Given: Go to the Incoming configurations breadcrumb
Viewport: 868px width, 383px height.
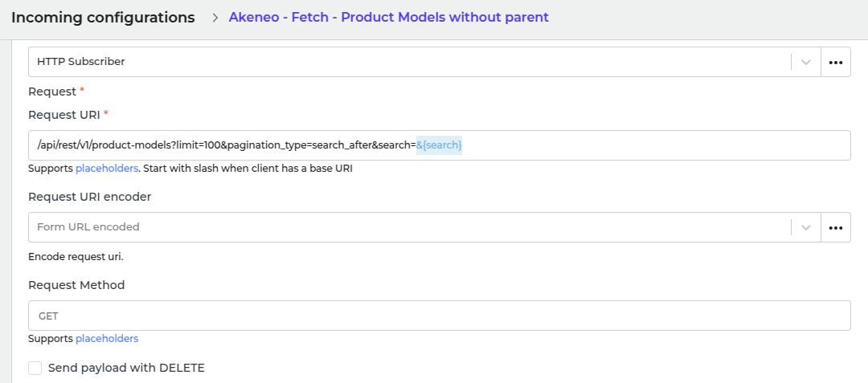Looking at the screenshot, I should 103,18.
